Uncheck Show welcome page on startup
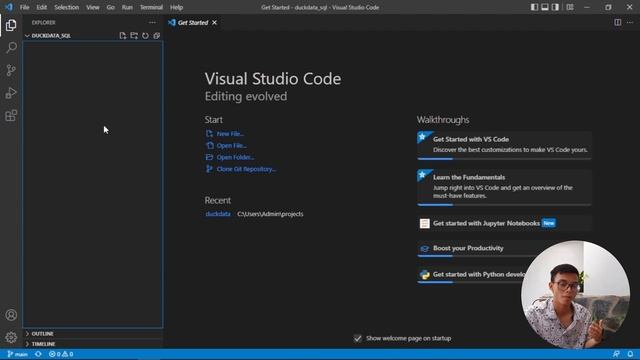 click(358, 338)
